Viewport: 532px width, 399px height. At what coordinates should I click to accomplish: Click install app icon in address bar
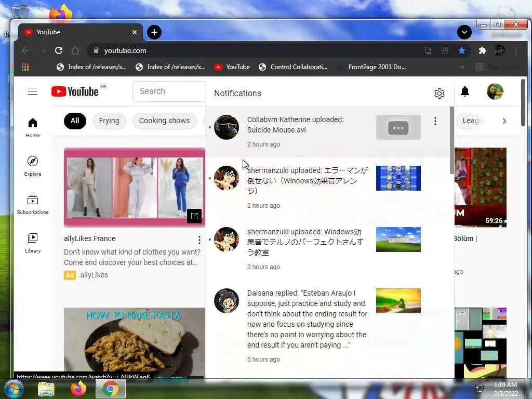[x=429, y=50]
